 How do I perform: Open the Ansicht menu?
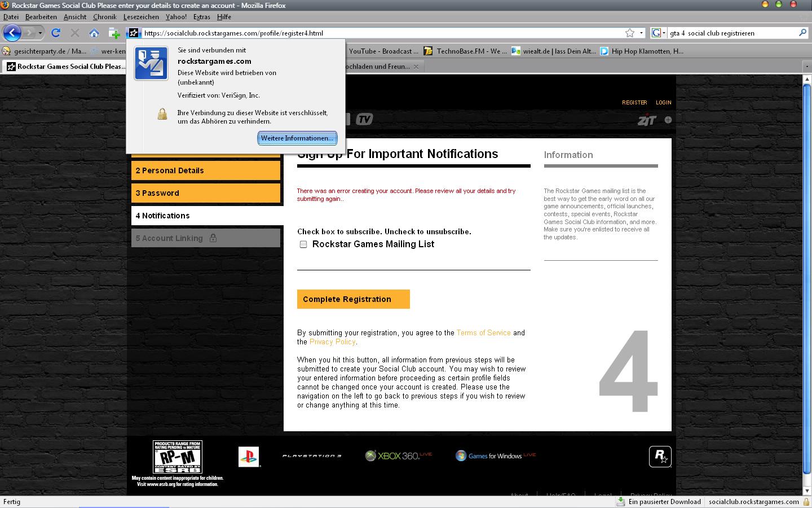(75, 17)
